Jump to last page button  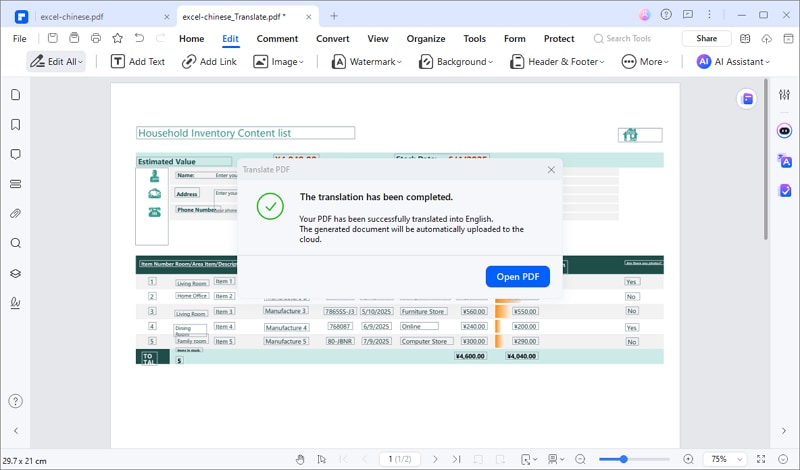[x=457, y=459]
